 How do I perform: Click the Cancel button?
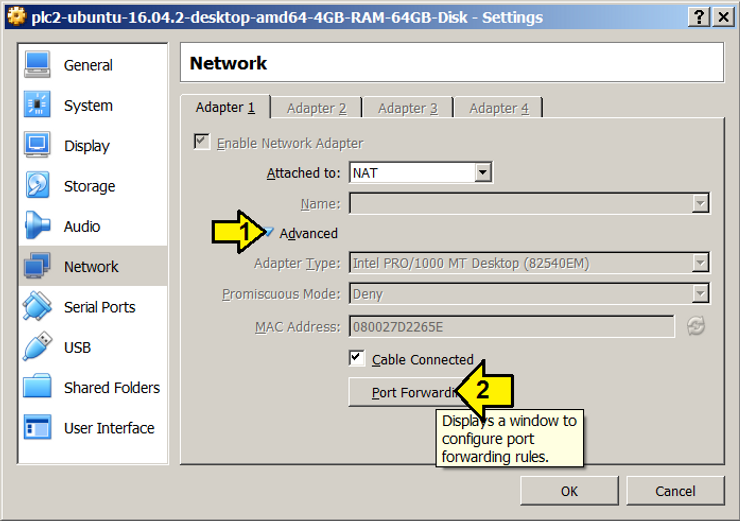pos(675,491)
